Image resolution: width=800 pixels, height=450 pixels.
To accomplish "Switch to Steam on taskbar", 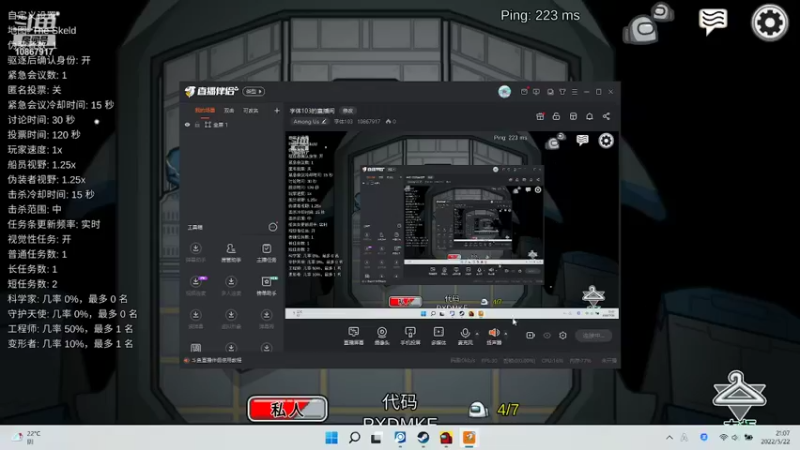I will coord(423,438).
